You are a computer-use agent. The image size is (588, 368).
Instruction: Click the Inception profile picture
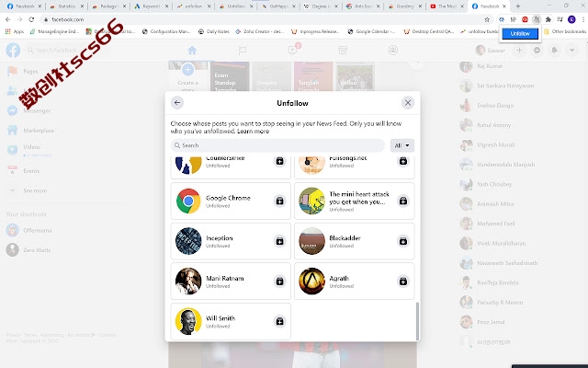[188, 241]
